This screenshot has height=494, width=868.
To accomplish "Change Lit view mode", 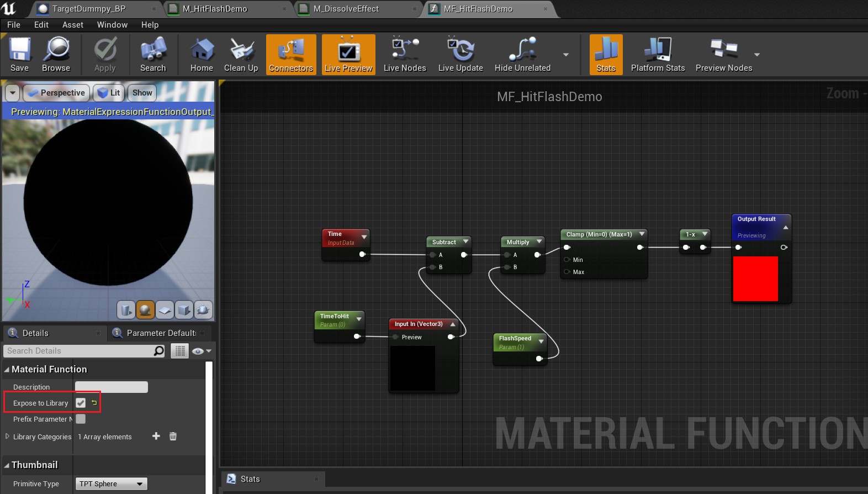I will 109,93.
